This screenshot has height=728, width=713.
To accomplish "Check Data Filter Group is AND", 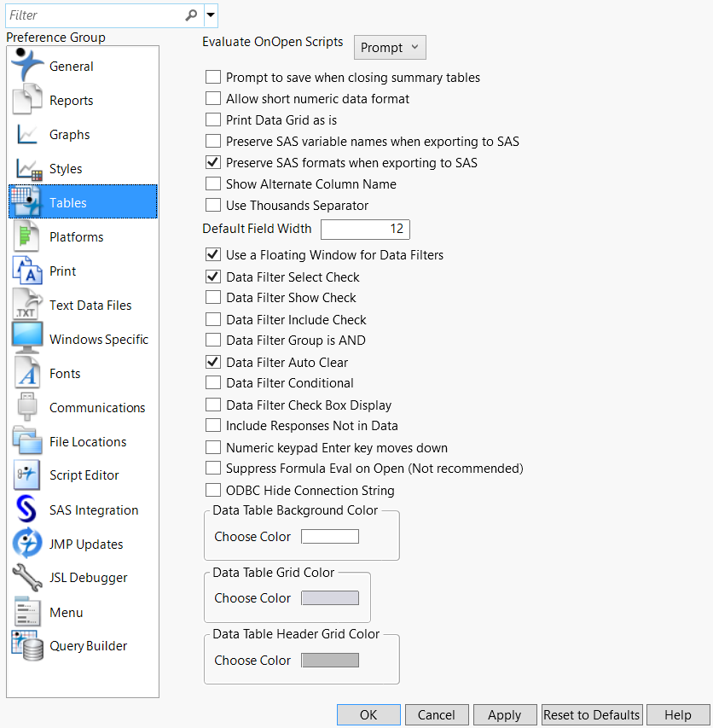I will (x=213, y=341).
